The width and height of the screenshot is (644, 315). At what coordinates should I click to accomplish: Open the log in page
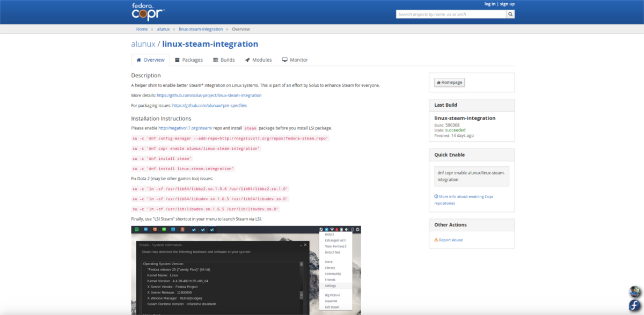click(490, 4)
